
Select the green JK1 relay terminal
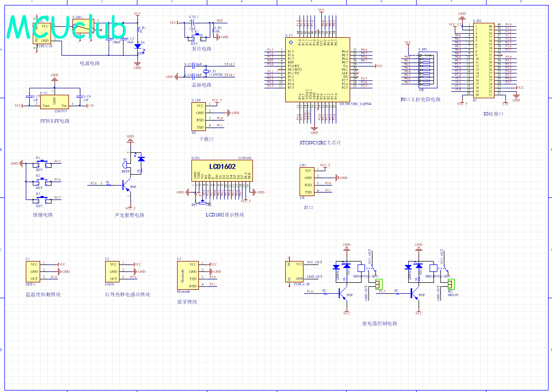coord(450,284)
